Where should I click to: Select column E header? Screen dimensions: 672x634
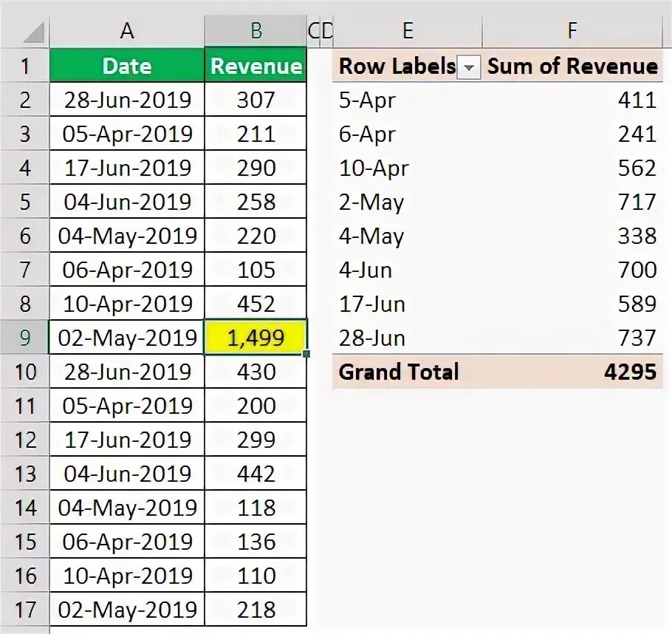pos(407,30)
